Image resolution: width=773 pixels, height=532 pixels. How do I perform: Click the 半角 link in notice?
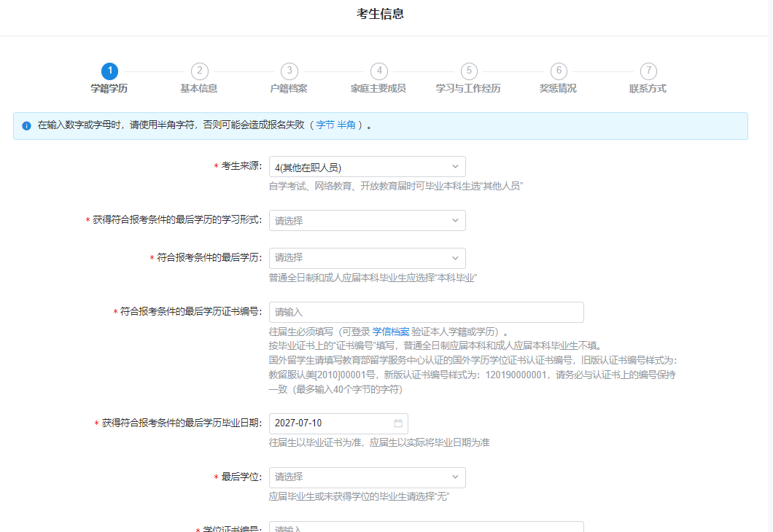346,125
